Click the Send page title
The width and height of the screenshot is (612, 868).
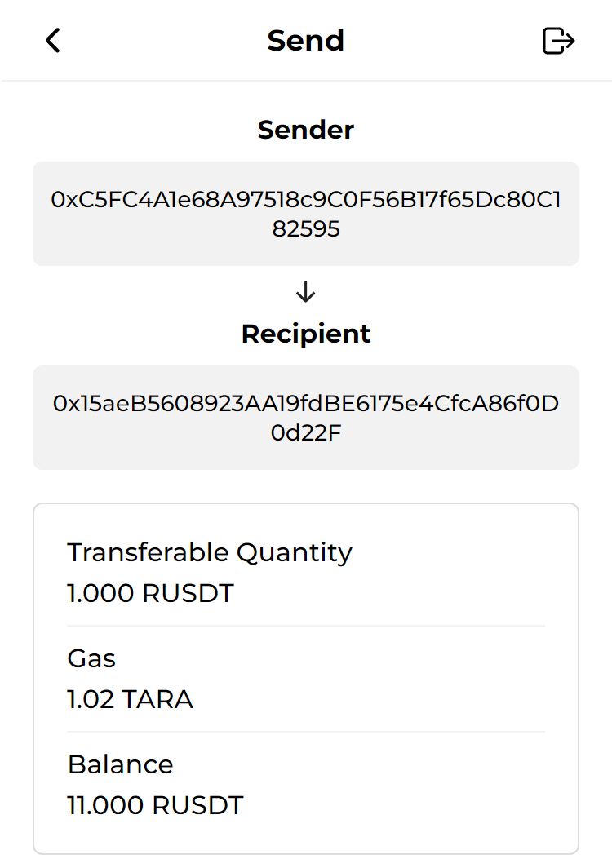[306, 40]
